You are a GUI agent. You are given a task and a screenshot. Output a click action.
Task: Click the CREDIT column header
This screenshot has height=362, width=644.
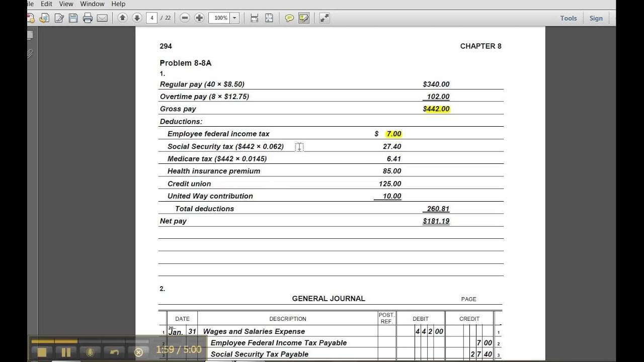[x=469, y=319]
